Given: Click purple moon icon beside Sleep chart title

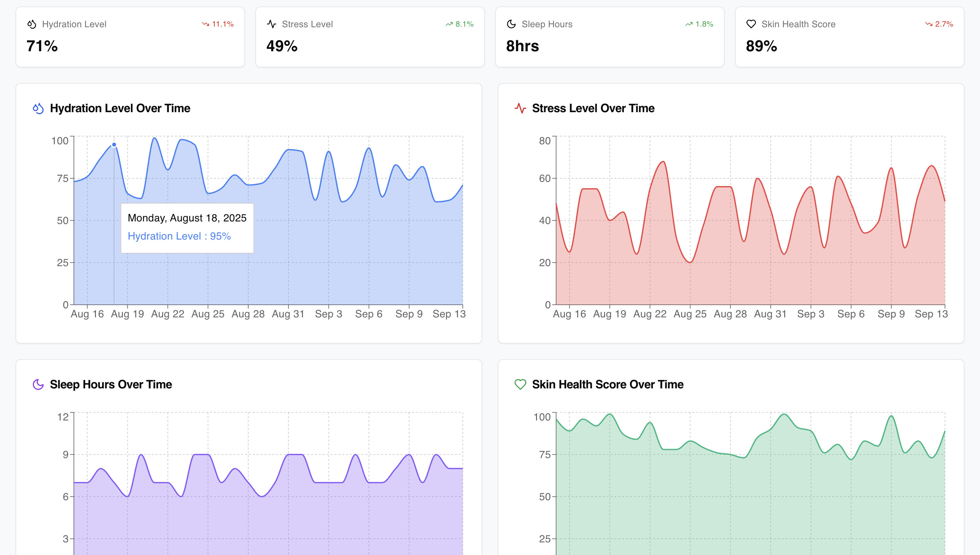Looking at the screenshot, I should [x=38, y=384].
